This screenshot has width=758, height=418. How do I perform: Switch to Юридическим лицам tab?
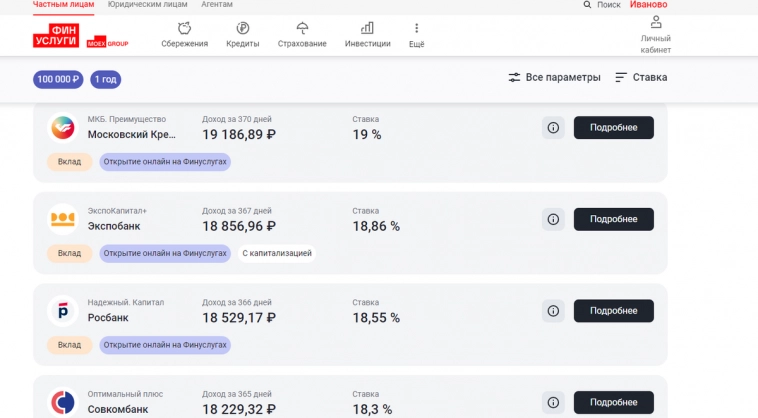tap(146, 5)
